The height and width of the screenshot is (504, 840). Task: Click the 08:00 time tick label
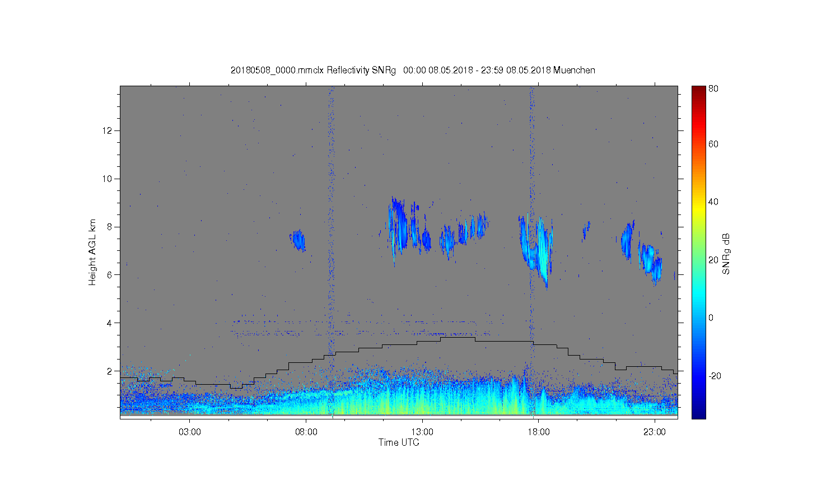[x=306, y=432]
